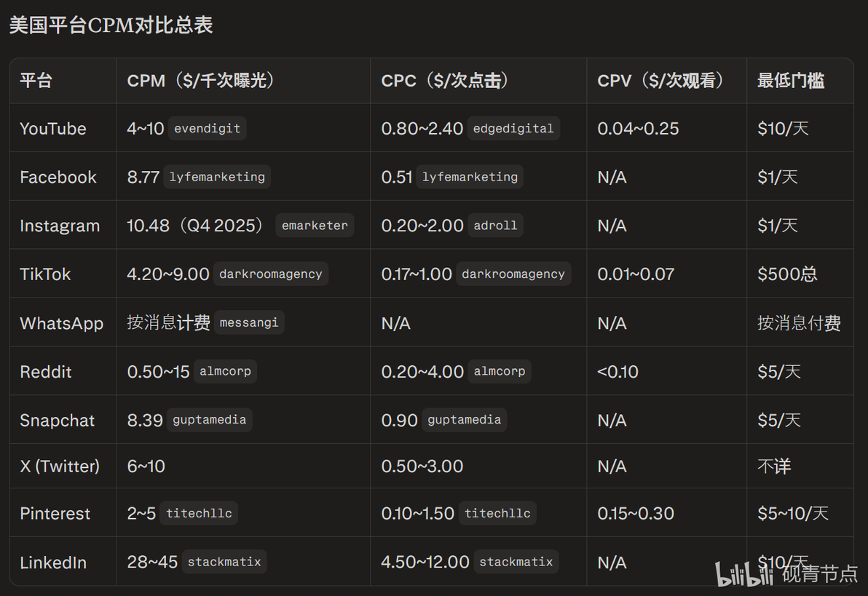Click guptamedia chip beside 8.39
This screenshot has width=868, height=596.
pyautogui.click(x=209, y=420)
